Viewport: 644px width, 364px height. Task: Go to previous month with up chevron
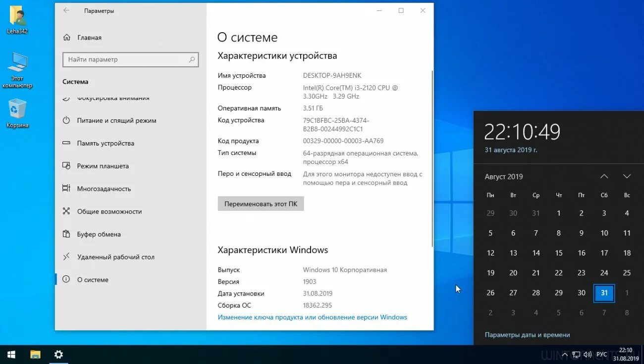click(x=604, y=176)
